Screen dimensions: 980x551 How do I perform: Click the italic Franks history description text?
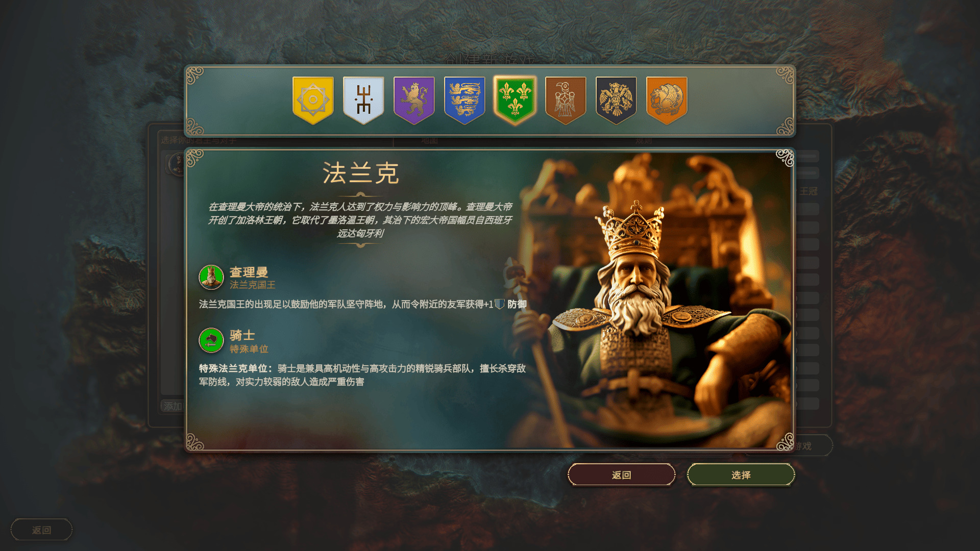click(360, 220)
